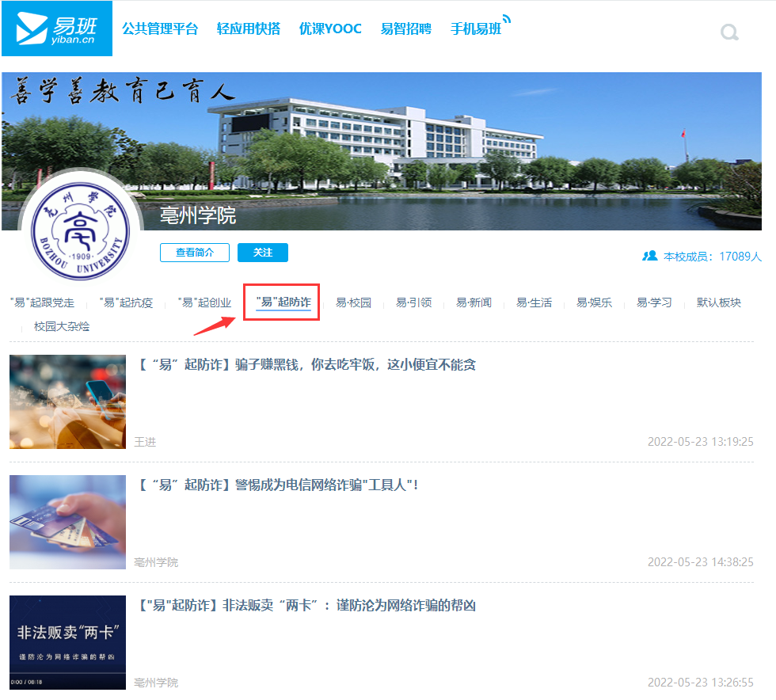Select the "易"起防诈 tab
This screenshot has height=700, width=776.
click(283, 302)
